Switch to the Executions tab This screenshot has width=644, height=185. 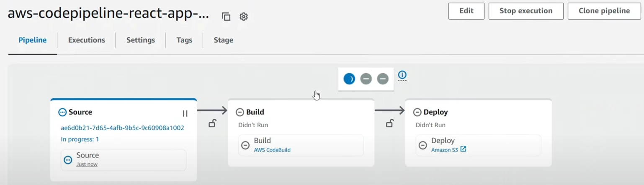(x=87, y=40)
